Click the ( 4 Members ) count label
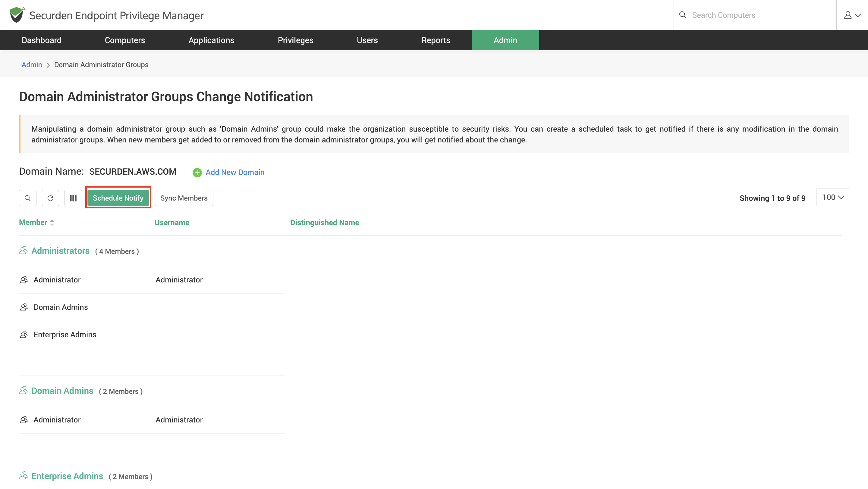This screenshot has height=489, width=868. tap(117, 251)
